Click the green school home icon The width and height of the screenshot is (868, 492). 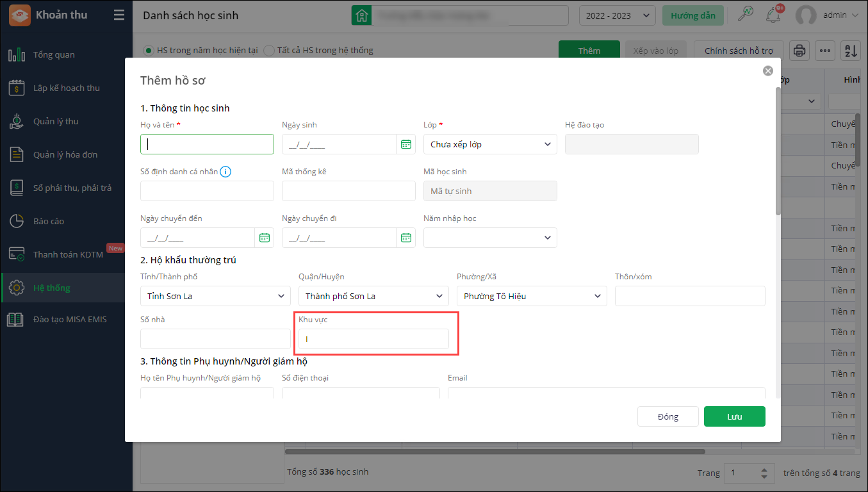pyautogui.click(x=362, y=15)
